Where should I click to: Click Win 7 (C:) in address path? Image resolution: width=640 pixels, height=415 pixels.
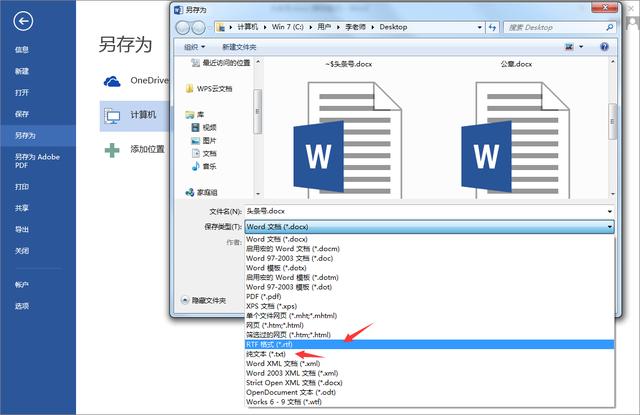[x=287, y=27]
